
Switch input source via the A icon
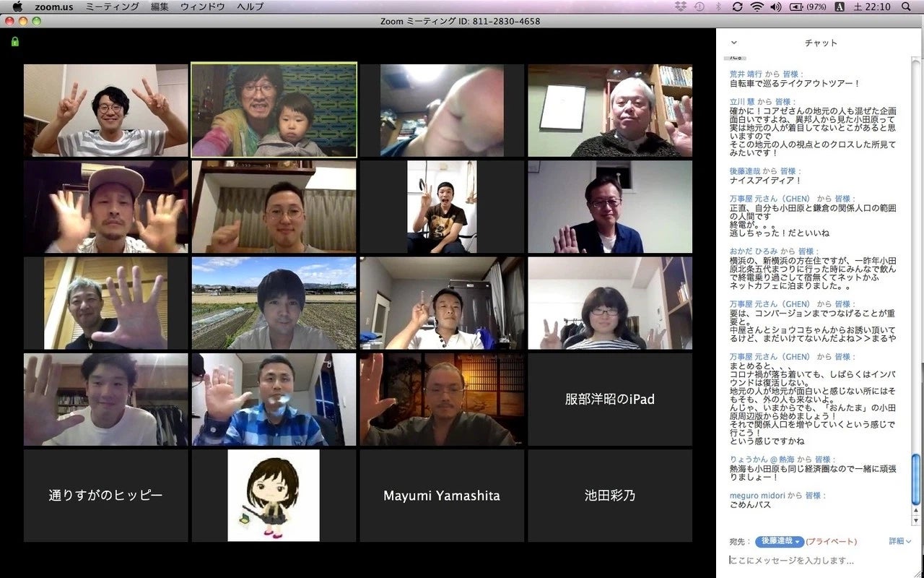840,7
